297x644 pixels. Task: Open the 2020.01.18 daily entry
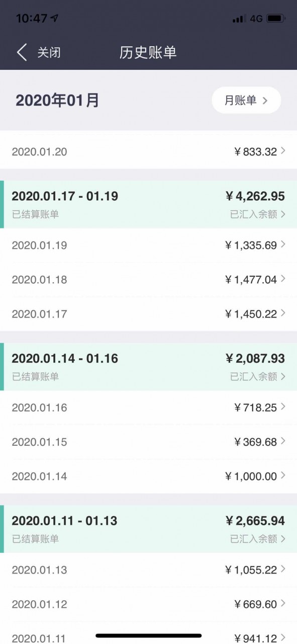tap(148, 280)
